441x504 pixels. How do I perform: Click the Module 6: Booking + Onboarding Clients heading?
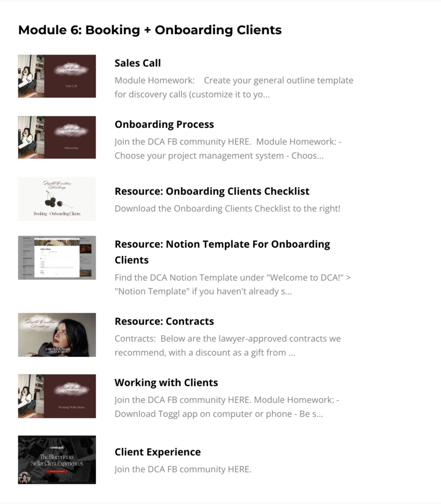coord(150,30)
